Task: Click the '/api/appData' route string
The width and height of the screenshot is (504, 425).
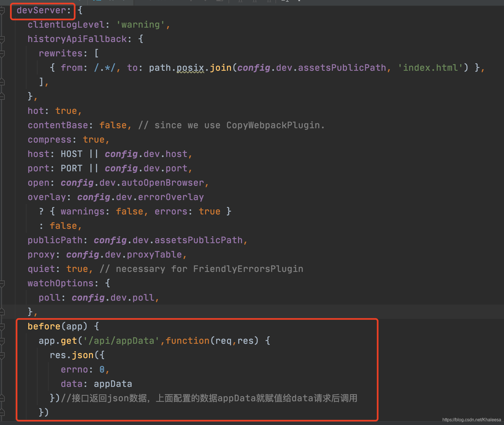Action: 121,341
